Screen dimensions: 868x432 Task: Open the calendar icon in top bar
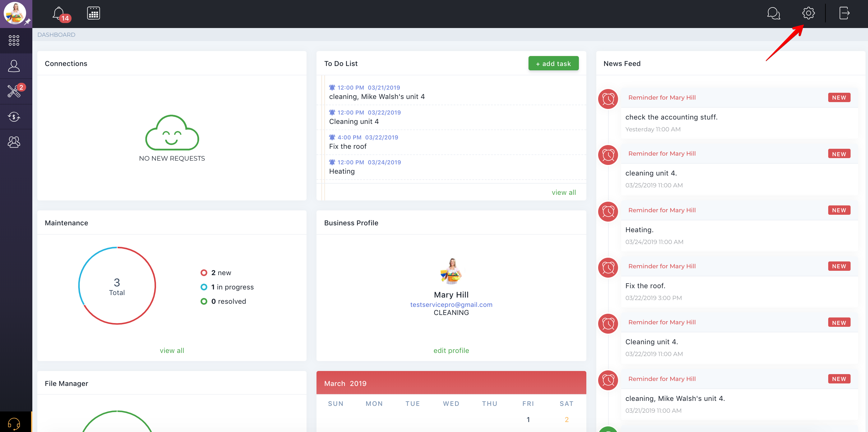[x=93, y=13]
